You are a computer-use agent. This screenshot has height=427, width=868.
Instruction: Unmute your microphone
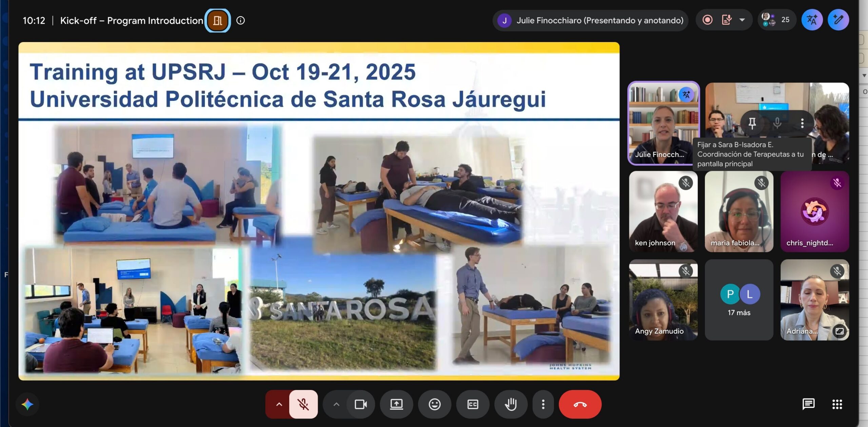pos(303,404)
